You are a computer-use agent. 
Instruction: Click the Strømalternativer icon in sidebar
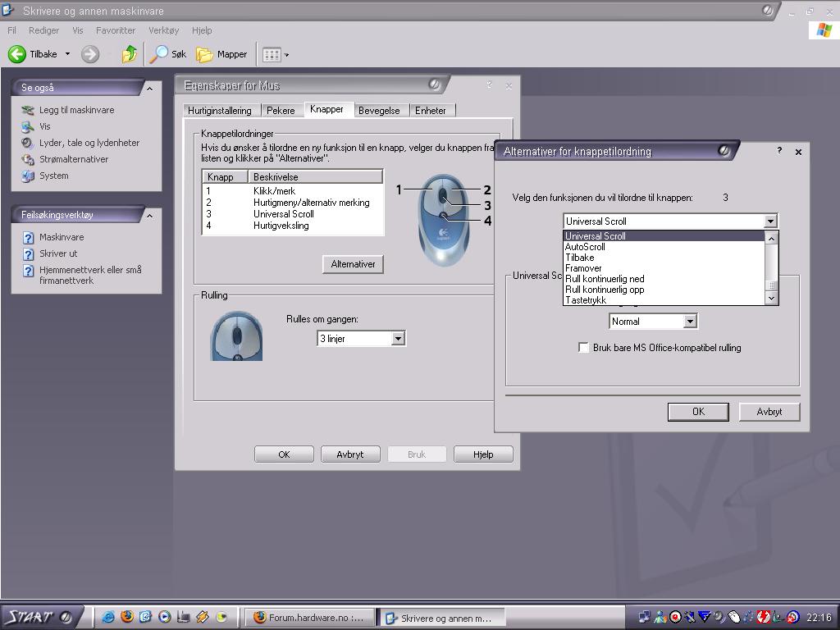click(x=29, y=159)
